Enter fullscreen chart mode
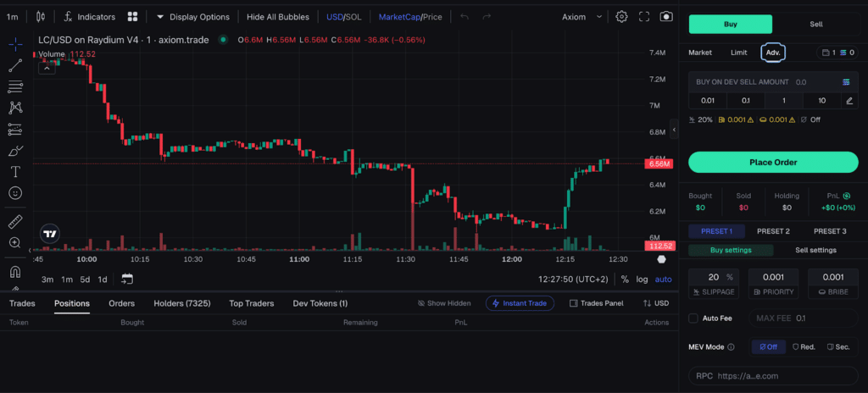This screenshot has height=393, width=868. coord(644,17)
